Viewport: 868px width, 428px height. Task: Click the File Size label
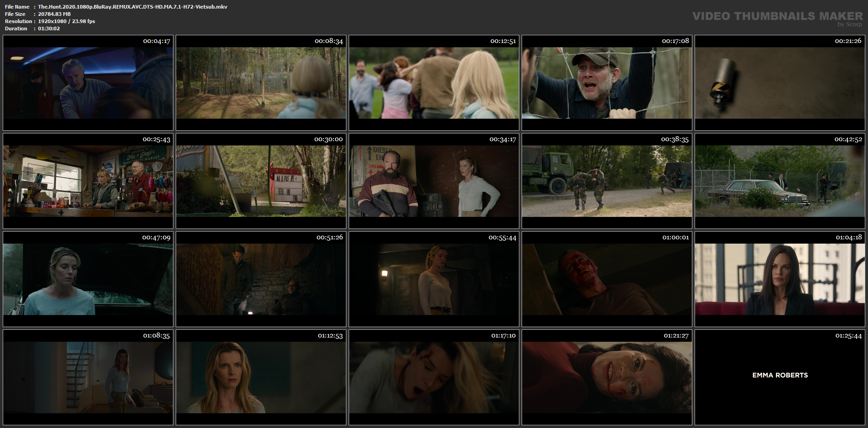[x=15, y=14]
